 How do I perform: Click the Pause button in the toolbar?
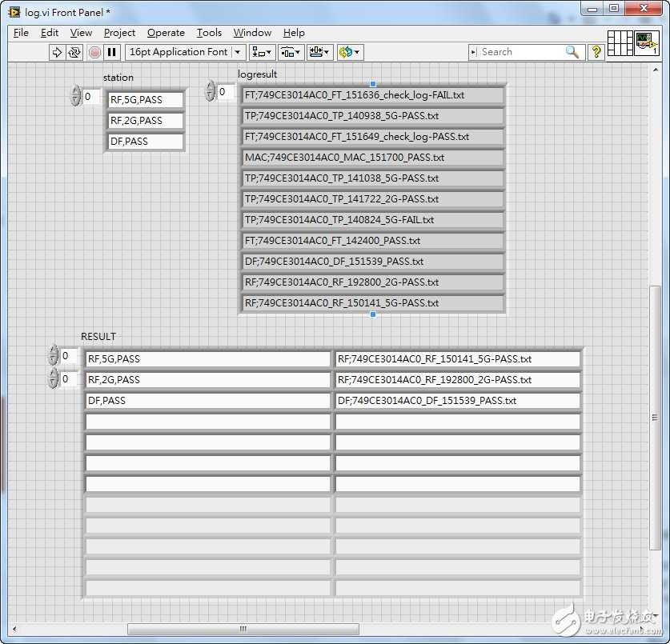click(111, 52)
